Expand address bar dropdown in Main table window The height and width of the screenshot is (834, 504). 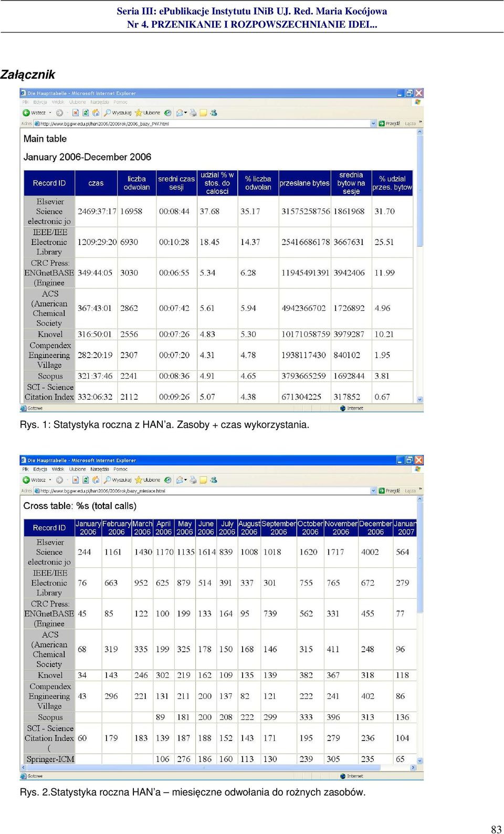tap(374, 124)
